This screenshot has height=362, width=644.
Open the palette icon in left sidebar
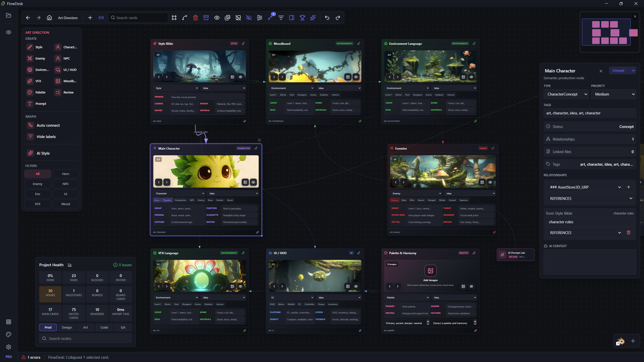(9, 334)
